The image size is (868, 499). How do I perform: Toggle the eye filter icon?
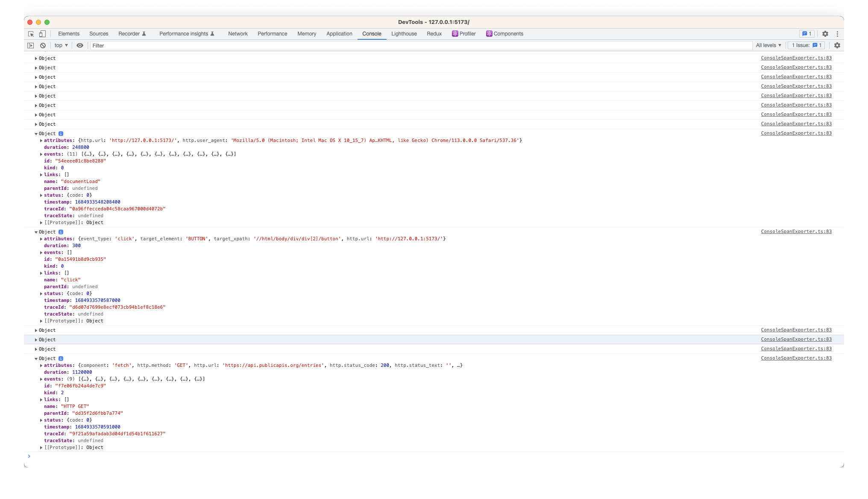pos(80,45)
